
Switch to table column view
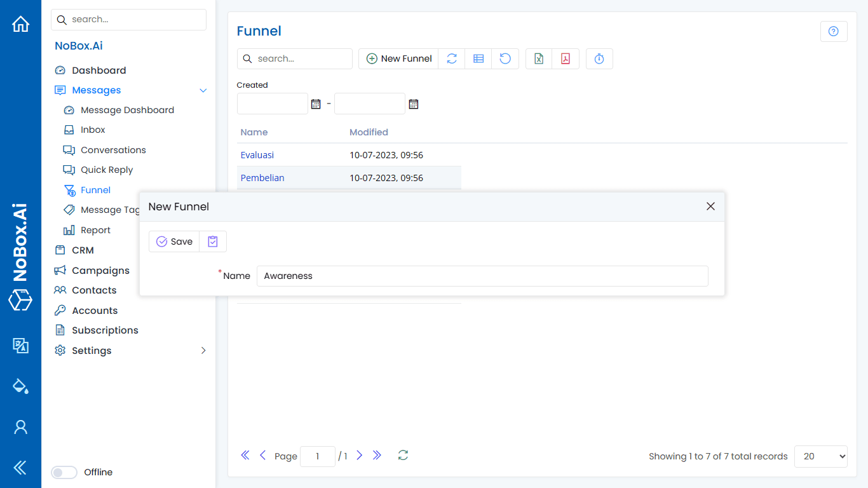coord(478,58)
